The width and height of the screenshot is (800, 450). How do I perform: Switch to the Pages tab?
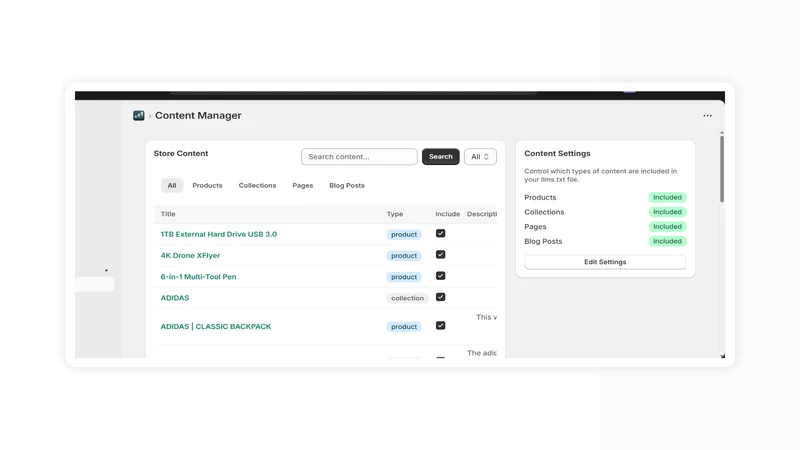coord(303,185)
